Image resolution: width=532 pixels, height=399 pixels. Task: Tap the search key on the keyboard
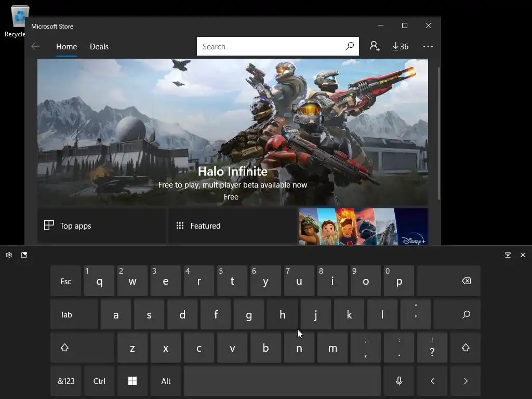[x=457, y=314]
